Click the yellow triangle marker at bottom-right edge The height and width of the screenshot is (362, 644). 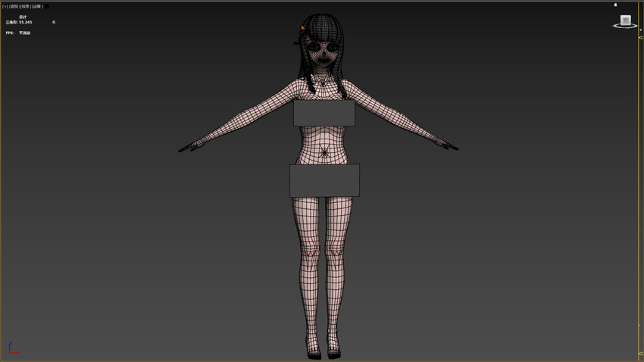640,353
